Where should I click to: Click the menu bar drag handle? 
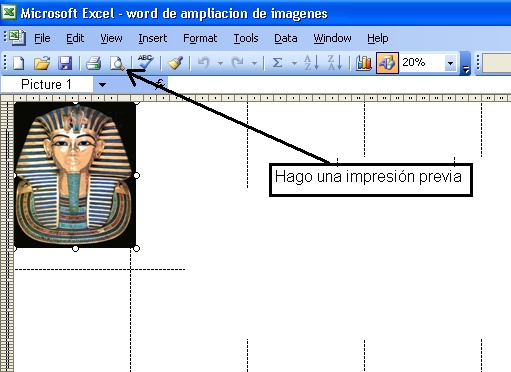point(5,37)
